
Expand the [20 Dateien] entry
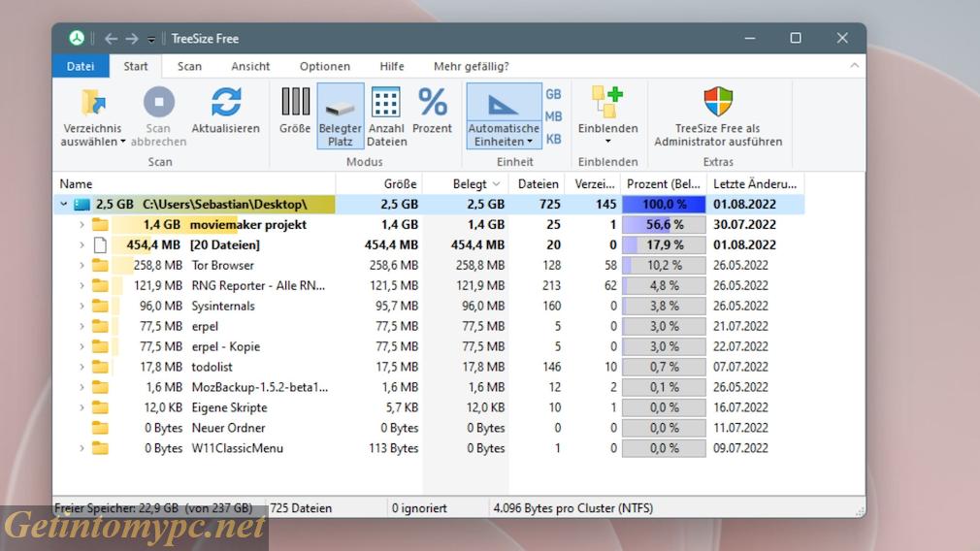82,244
